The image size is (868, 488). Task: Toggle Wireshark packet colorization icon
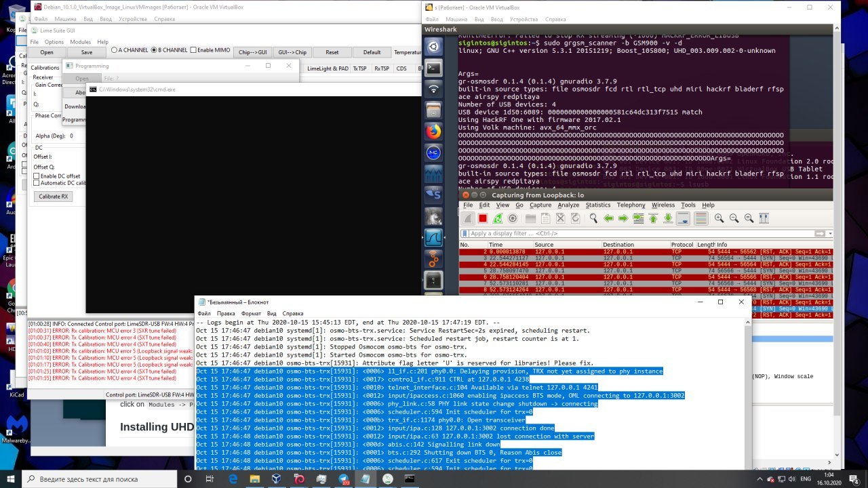[701, 218]
